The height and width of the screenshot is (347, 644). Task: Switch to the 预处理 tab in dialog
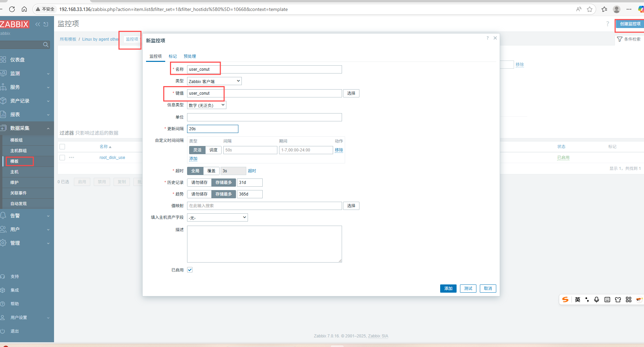tap(190, 56)
